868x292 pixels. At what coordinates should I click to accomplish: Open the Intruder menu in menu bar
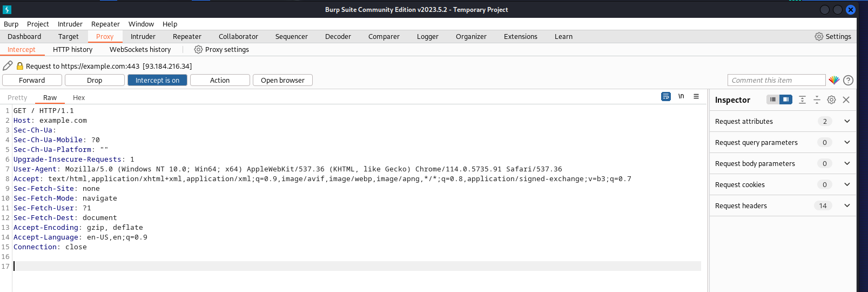coord(70,24)
